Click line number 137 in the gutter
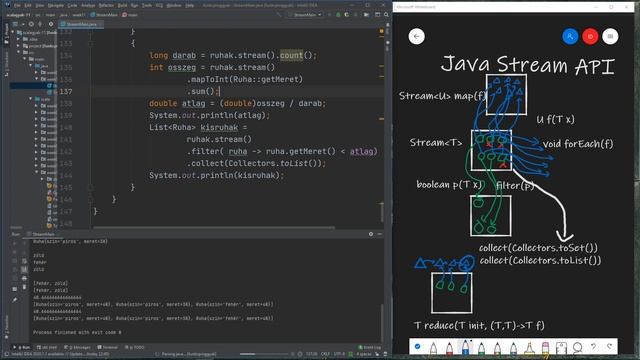 (x=66, y=91)
